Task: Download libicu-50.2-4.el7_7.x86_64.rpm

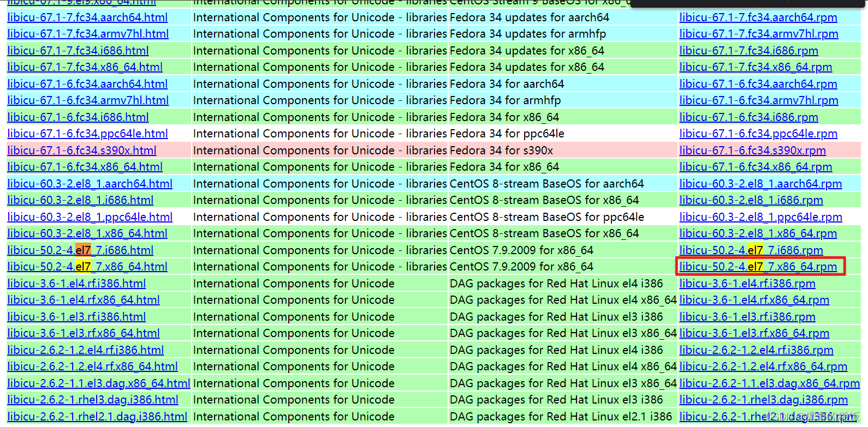Action: 758,267
